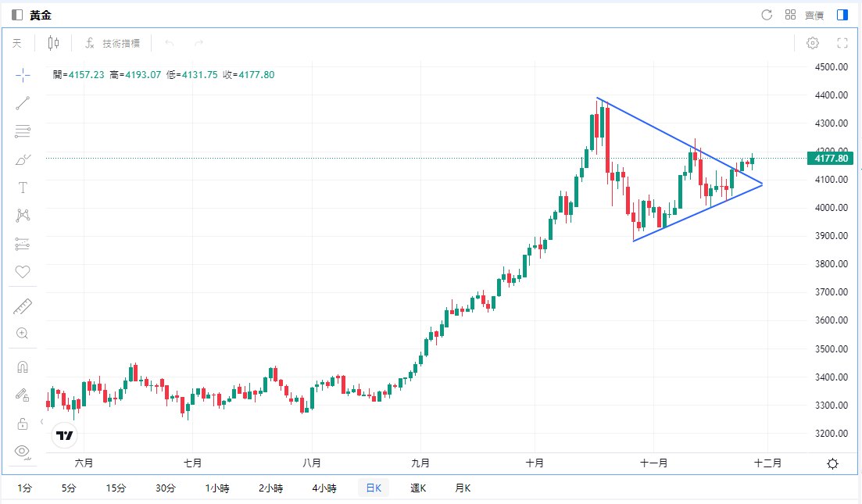The height and width of the screenshot is (504, 862).
Task: Click the TradingView watermark logo
Action: [65, 435]
